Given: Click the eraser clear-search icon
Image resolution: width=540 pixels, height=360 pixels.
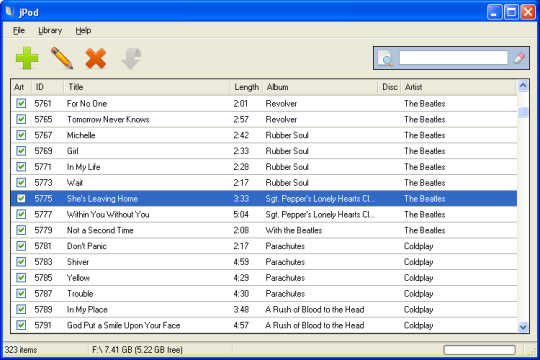Looking at the screenshot, I should pyautogui.click(x=519, y=58).
